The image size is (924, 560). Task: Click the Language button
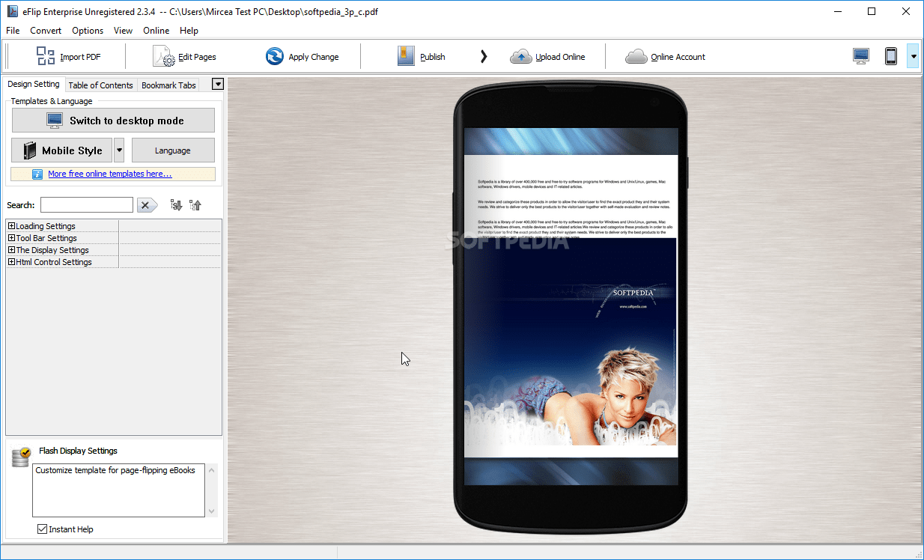click(x=173, y=150)
